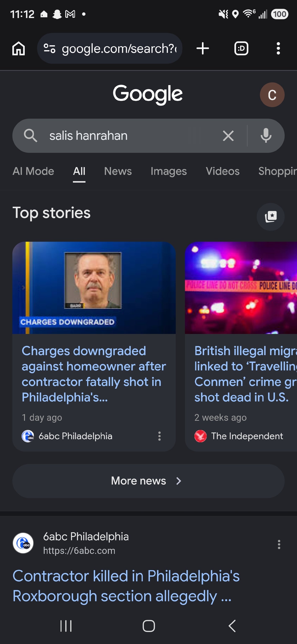Open Charges downgraded against homeowner story
The image size is (297, 644).
(x=94, y=374)
